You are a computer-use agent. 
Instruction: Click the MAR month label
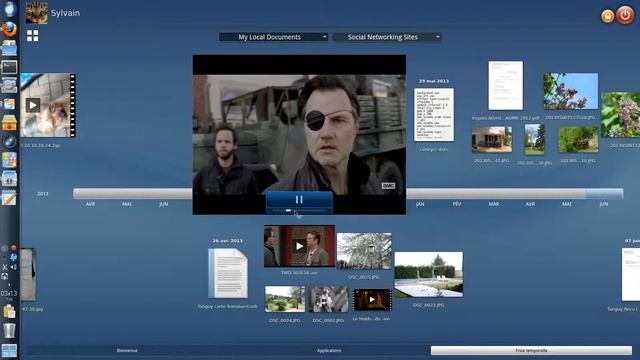[493, 204]
